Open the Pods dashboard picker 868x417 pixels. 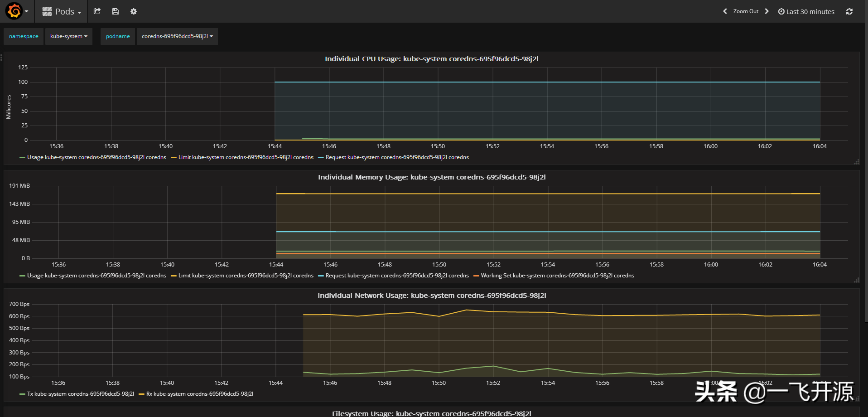(x=62, y=11)
